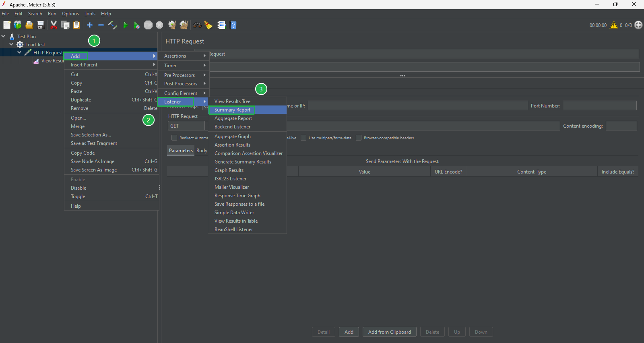Click the Reset Search broom icon
Screen dimensions: 644x343
point(208,25)
